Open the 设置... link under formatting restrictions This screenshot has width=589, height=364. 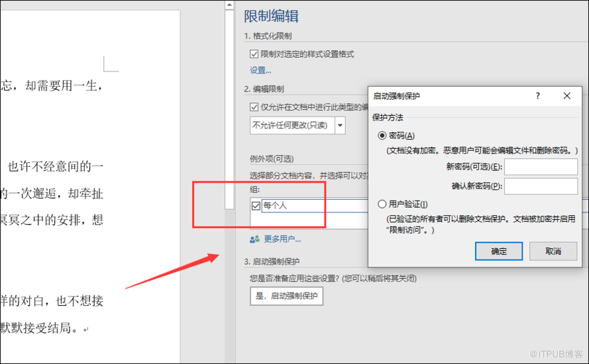pos(260,70)
